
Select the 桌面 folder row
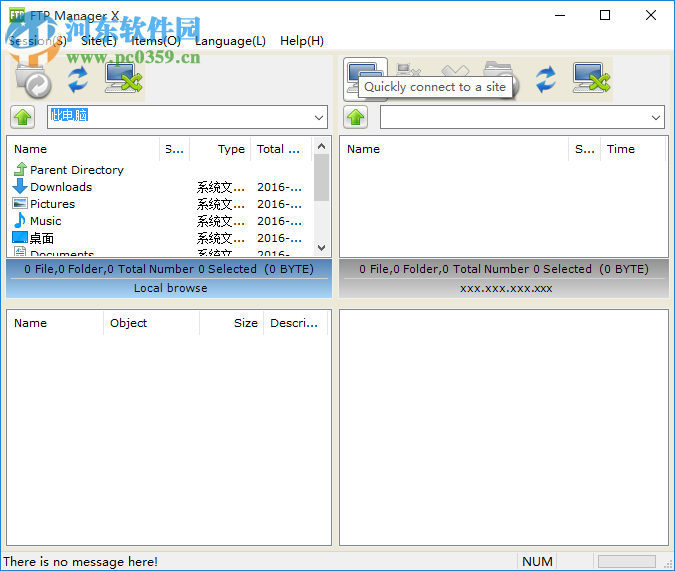pos(161,238)
